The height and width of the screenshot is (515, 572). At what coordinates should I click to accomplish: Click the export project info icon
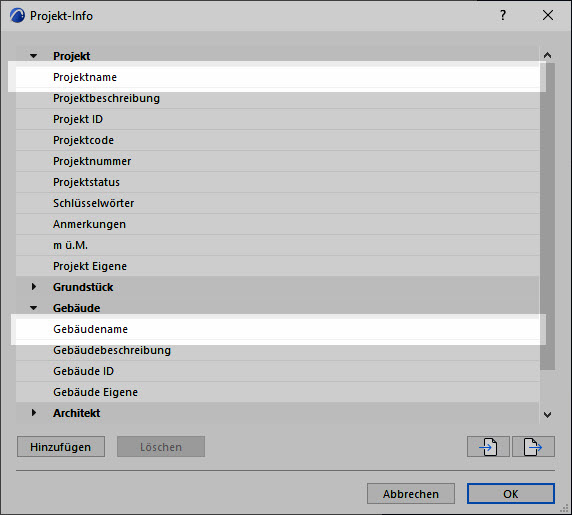533,446
